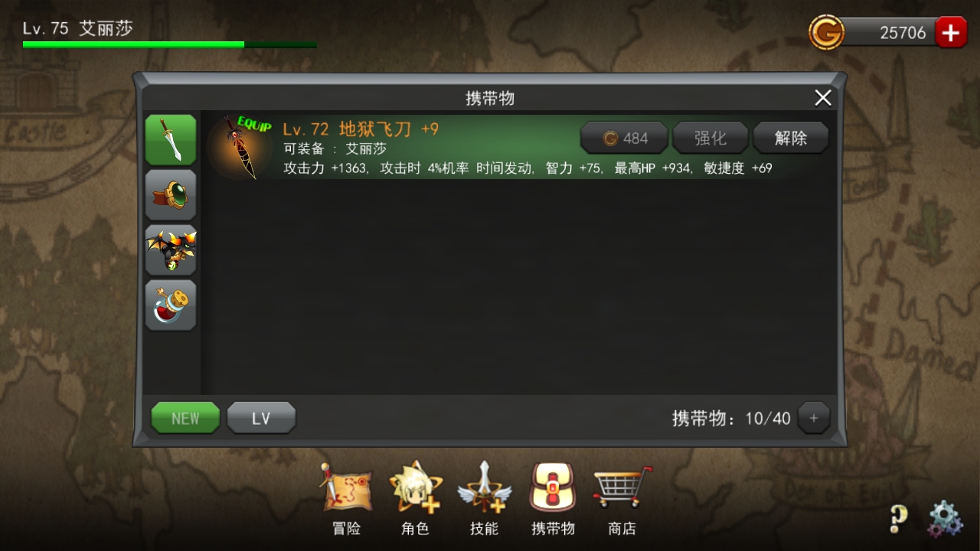The image size is (980, 551).
Task: Toggle sorting by NEW
Action: pyautogui.click(x=185, y=418)
